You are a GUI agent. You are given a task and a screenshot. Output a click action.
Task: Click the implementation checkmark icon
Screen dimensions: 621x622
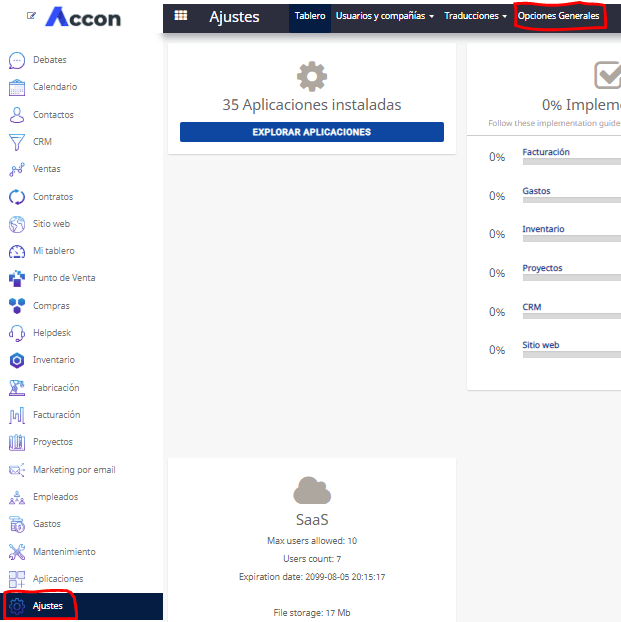pyautogui.click(x=607, y=75)
